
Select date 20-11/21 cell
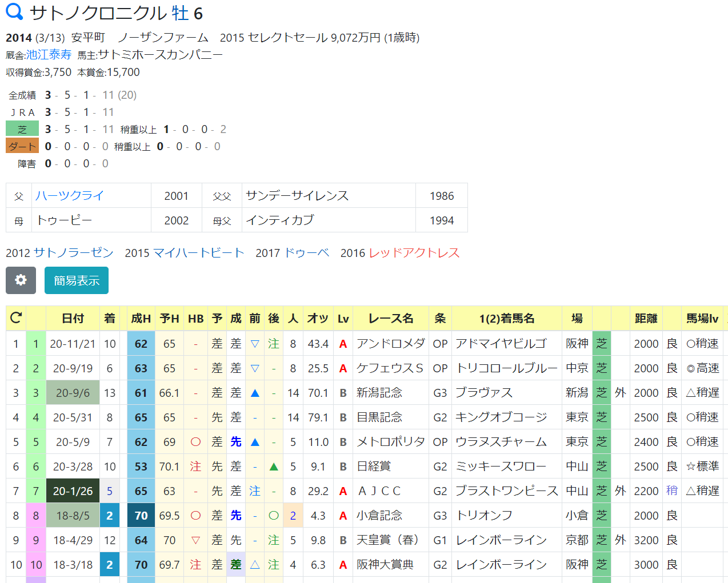(x=73, y=344)
